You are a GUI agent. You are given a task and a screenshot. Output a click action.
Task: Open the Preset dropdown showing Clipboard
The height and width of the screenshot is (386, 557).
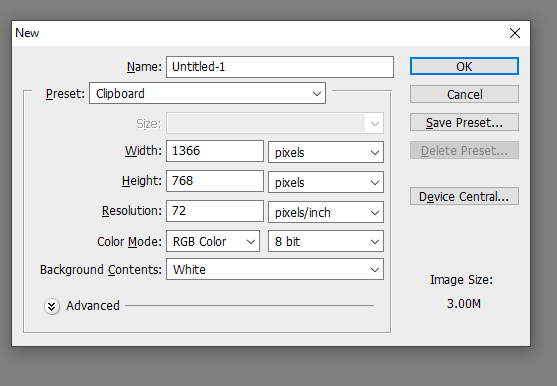click(207, 93)
